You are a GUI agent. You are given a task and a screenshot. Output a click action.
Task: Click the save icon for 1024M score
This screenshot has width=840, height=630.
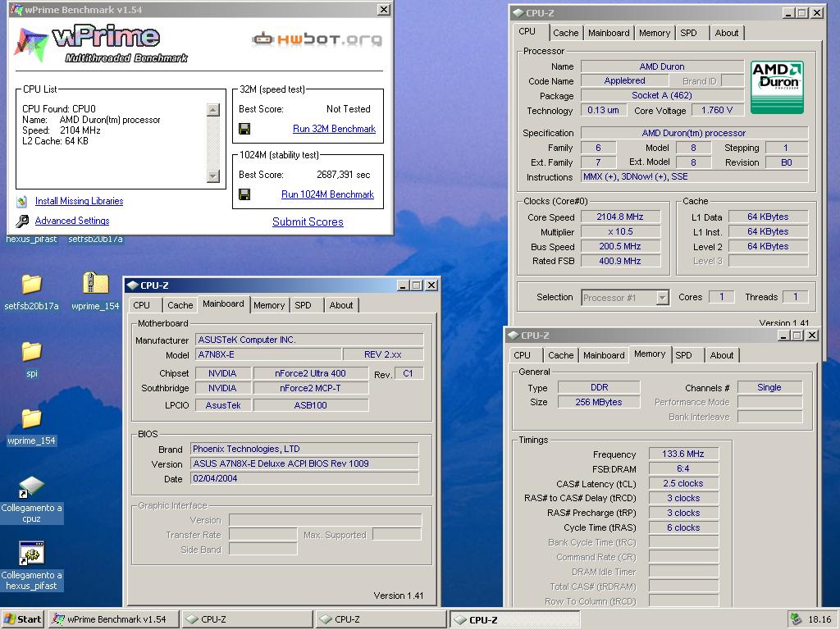click(244, 194)
